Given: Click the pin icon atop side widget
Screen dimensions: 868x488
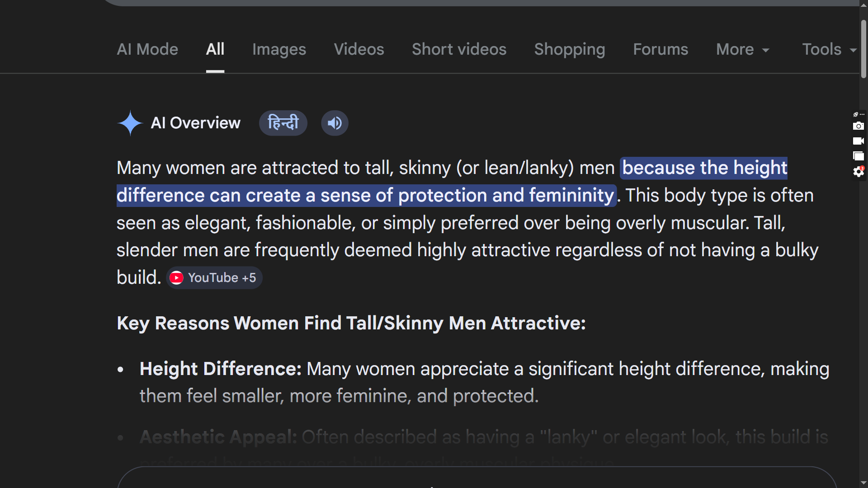Looking at the screenshot, I should pos(855,114).
